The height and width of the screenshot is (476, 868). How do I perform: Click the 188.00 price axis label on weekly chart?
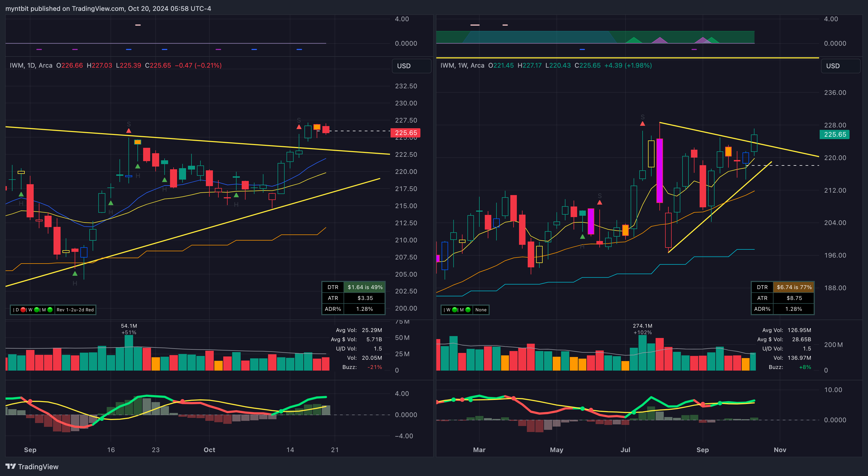point(835,288)
